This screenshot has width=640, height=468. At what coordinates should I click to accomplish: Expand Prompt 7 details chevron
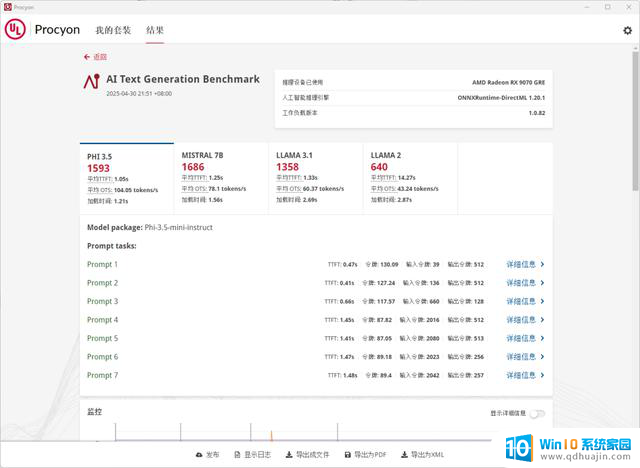point(542,375)
